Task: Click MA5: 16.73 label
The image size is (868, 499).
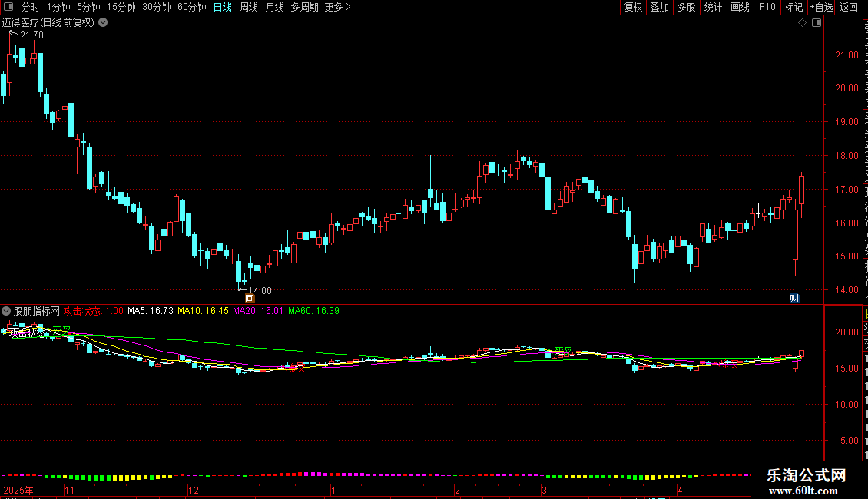Action: (x=151, y=311)
